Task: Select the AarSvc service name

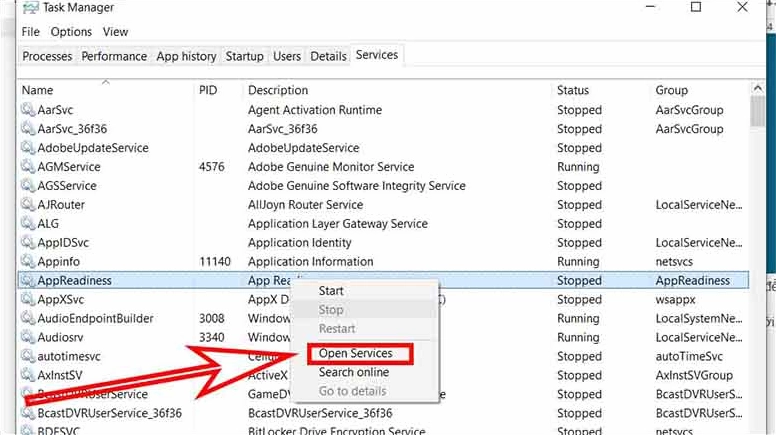Action: 55,110
